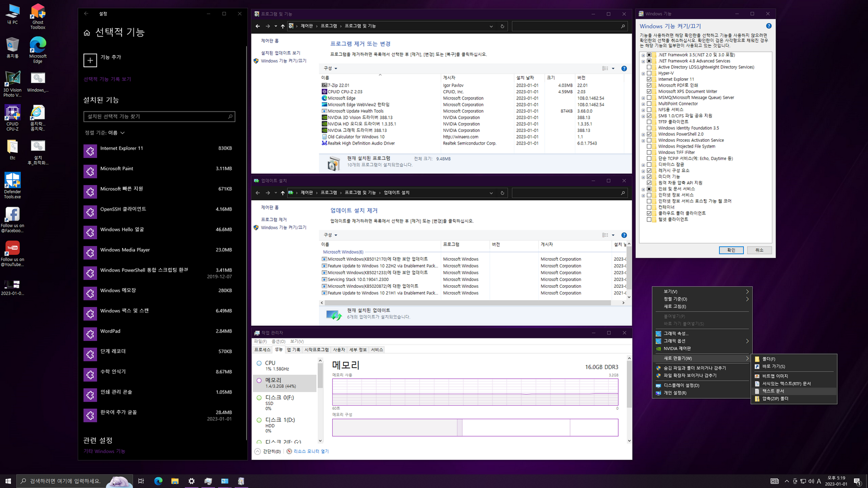Click the volume icon in system tray
This screenshot has width=868, height=488.
point(811,481)
